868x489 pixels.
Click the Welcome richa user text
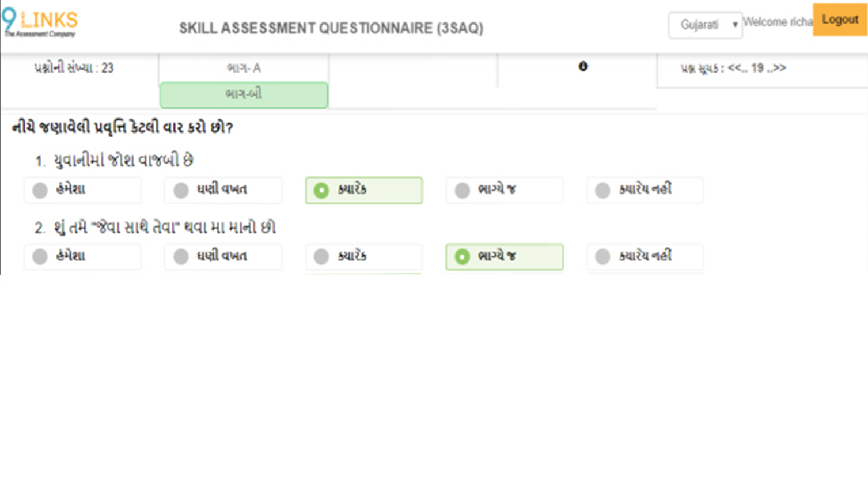coord(778,22)
